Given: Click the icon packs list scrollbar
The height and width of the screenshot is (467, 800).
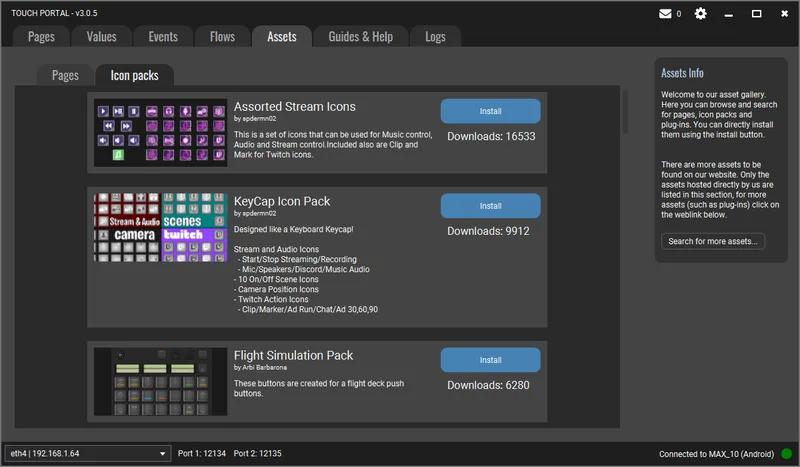Looking at the screenshot, I should [x=626, y=112].
